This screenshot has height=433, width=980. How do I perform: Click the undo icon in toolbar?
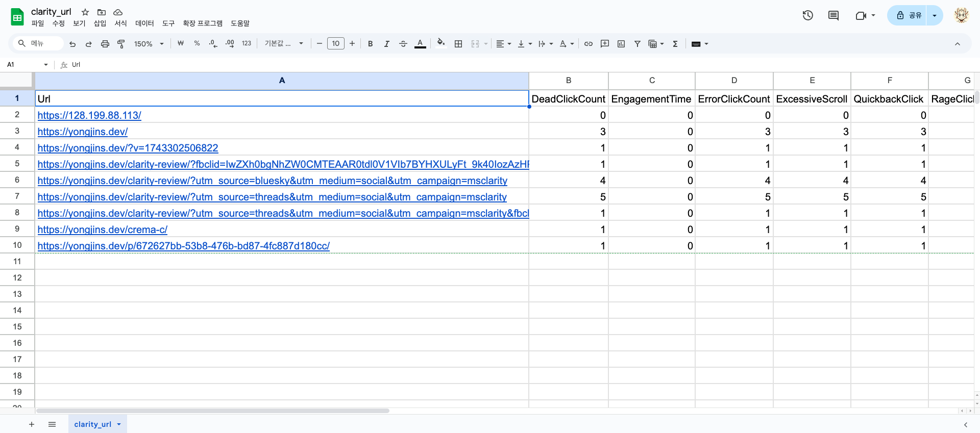click(x=72, y=44)
